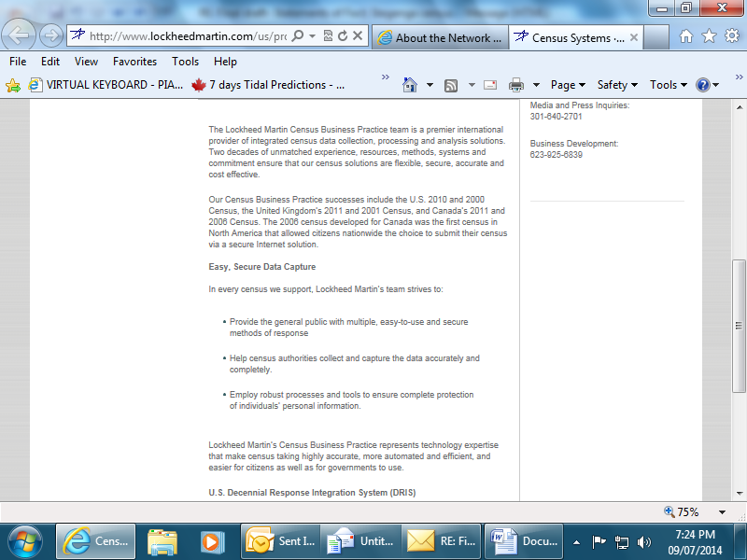Click the lockheedmartin.com URL address field

[188, 36]
